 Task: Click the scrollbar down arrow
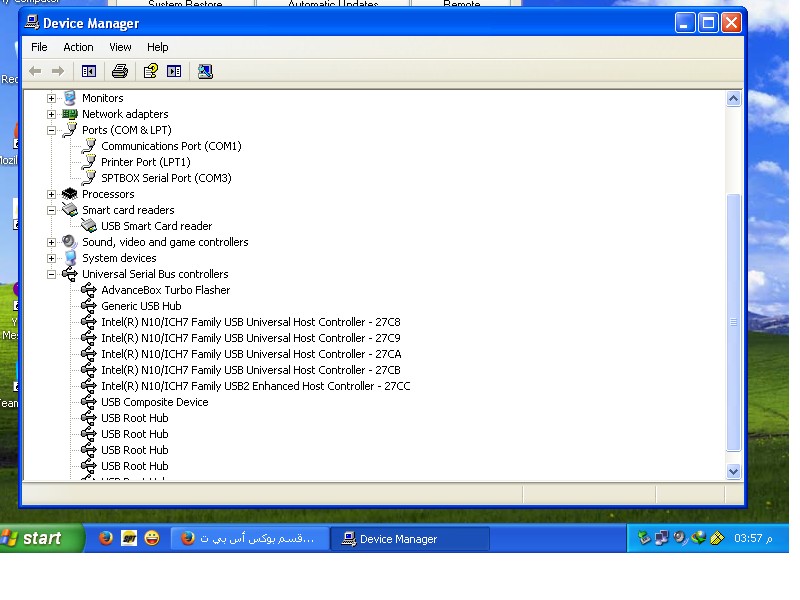734,472
